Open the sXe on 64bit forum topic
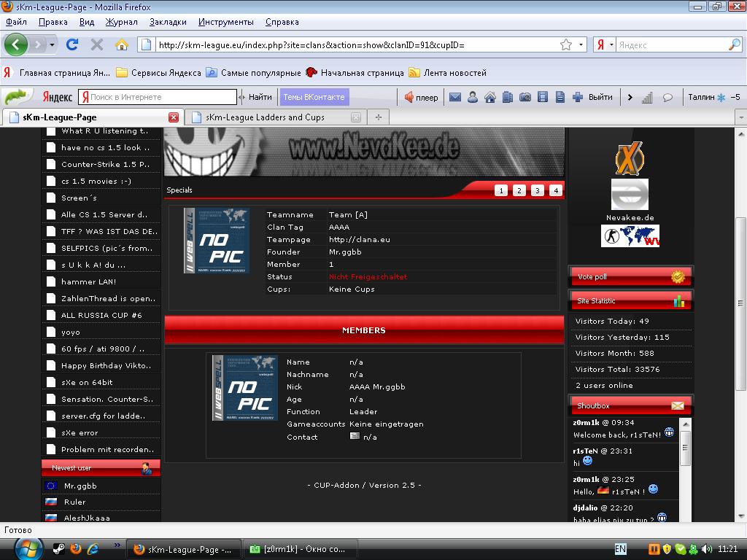Viewport: 747px width, 560px height. 87,382
